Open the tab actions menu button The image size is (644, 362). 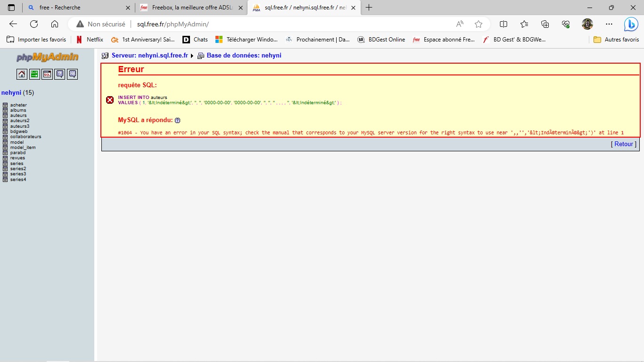[x=11, y=8]
